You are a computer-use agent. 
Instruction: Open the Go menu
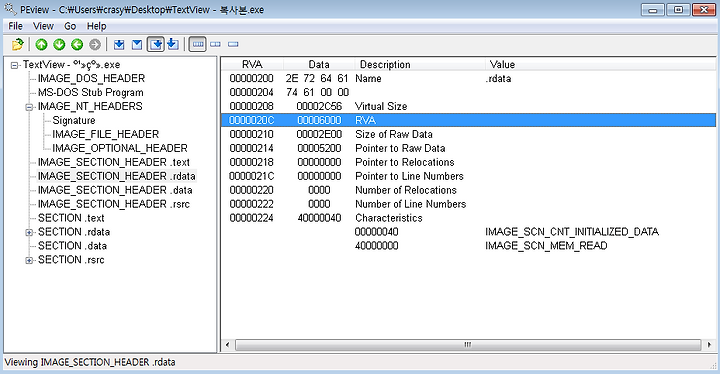click(70, 26)
